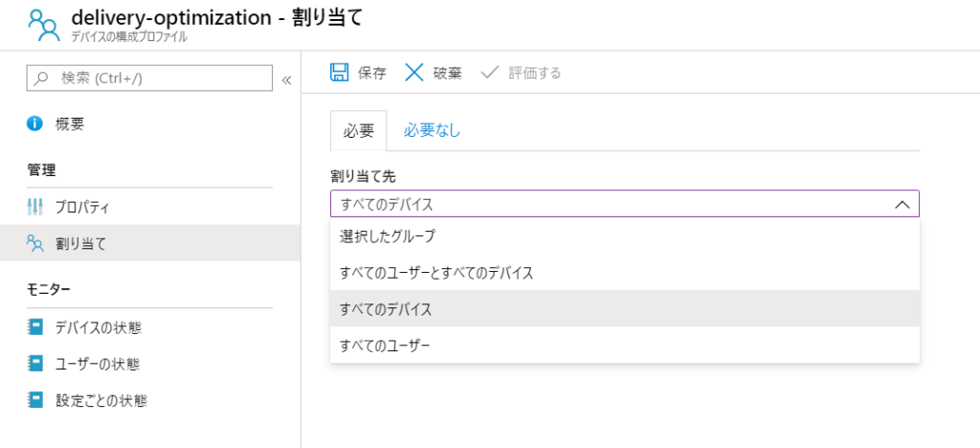
Task: Collapse the 割り当て先 dropdown via chevron arrow
Action: pos(902,204)
